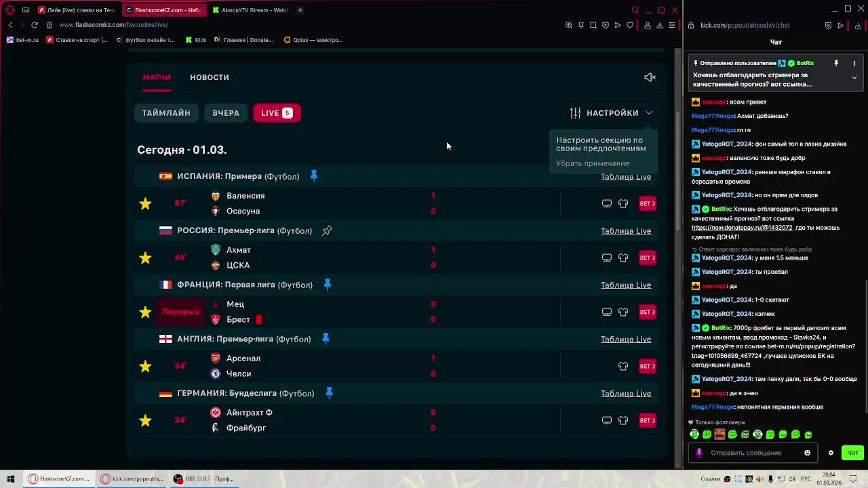Open TV broadcast icon for Валенсия match

(x=607, y=203)
